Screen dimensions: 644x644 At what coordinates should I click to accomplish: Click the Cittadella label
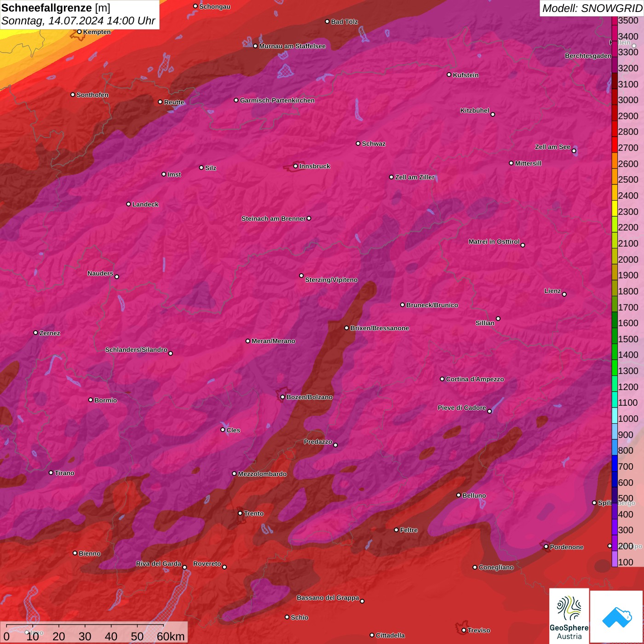pos(390,635)
